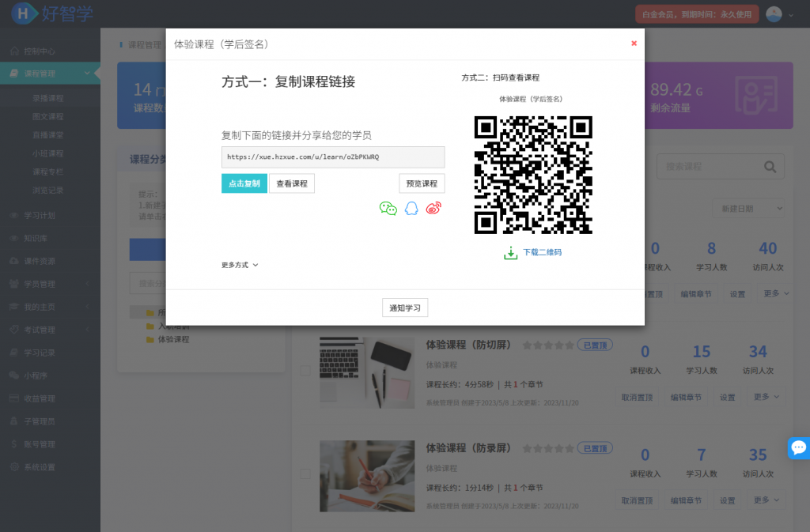Tick the checkbox for 体验课程（防录屏）
This screenshot has height=532, width=810.
click(305, 474)
